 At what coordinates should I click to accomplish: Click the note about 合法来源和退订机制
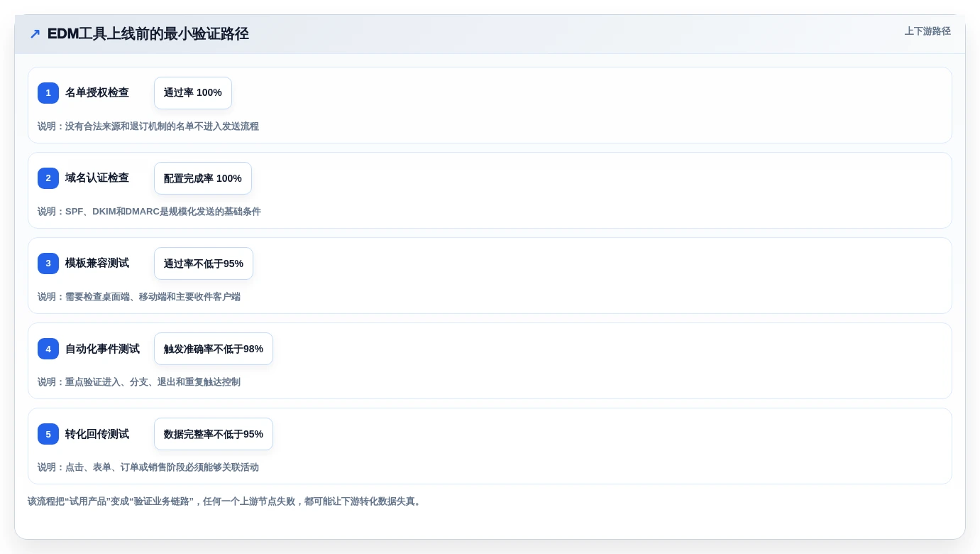(148, 126)
